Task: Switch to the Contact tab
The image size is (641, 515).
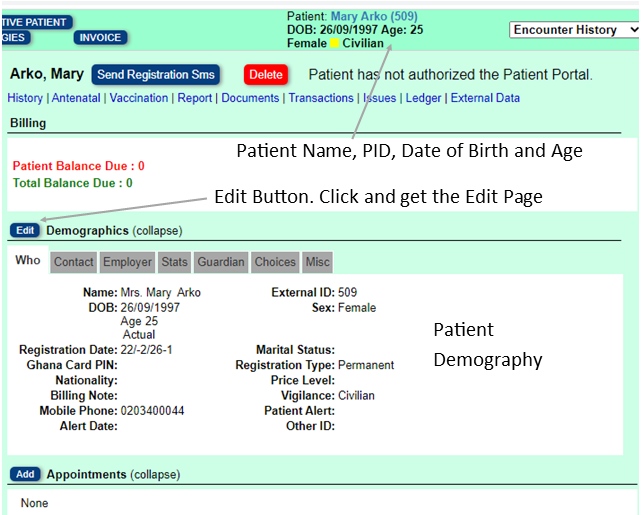Action: 73,262
